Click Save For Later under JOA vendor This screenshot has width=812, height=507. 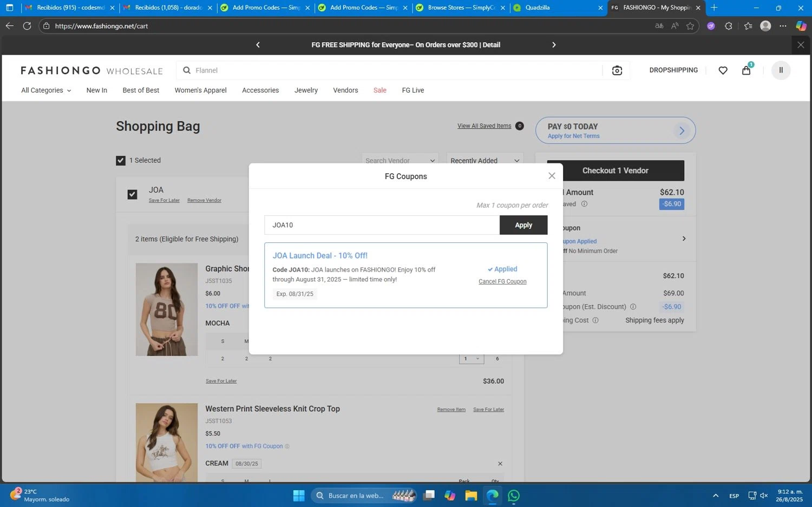164,200
